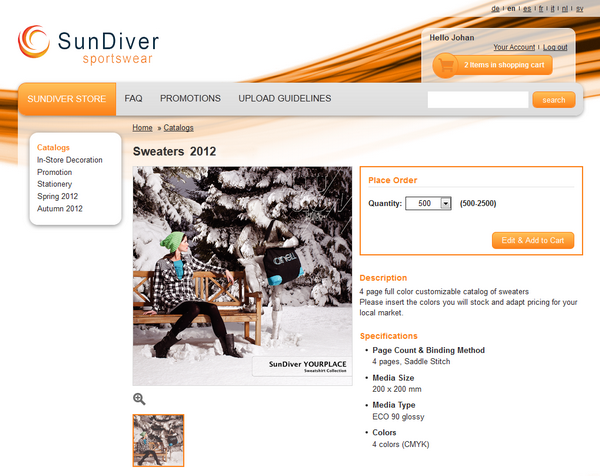The image size is (600, 476).
Task: Follow the Home breadcrumb link
Action: [x=142, y=128]
